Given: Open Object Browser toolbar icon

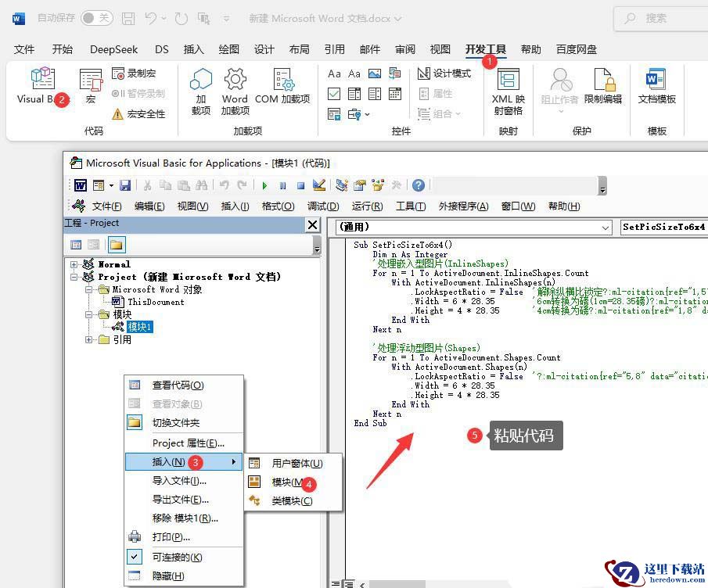Looking at the screenshot, I should (378, 185).
